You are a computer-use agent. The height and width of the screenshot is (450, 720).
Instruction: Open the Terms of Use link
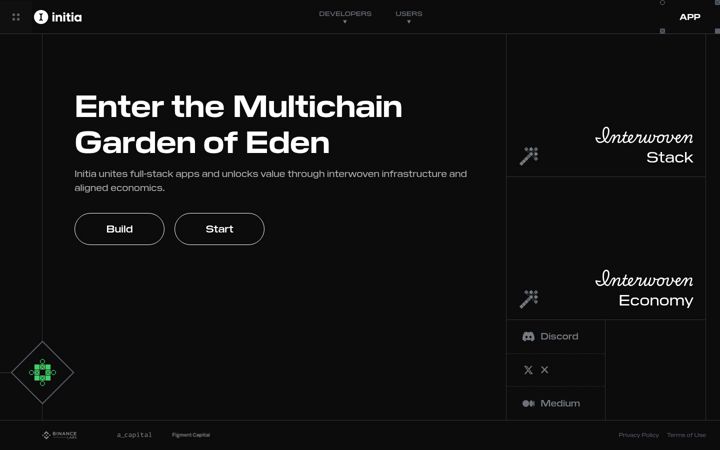(686, 435)
